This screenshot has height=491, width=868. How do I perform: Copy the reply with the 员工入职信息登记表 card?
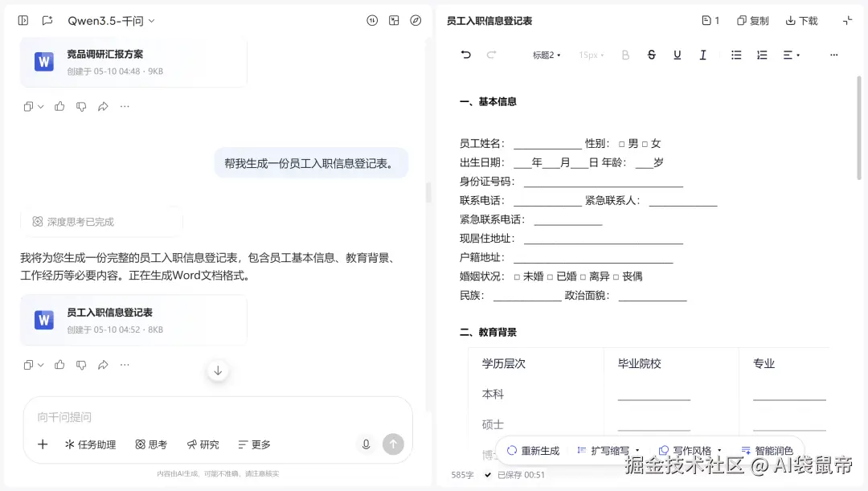pos(27,365)
